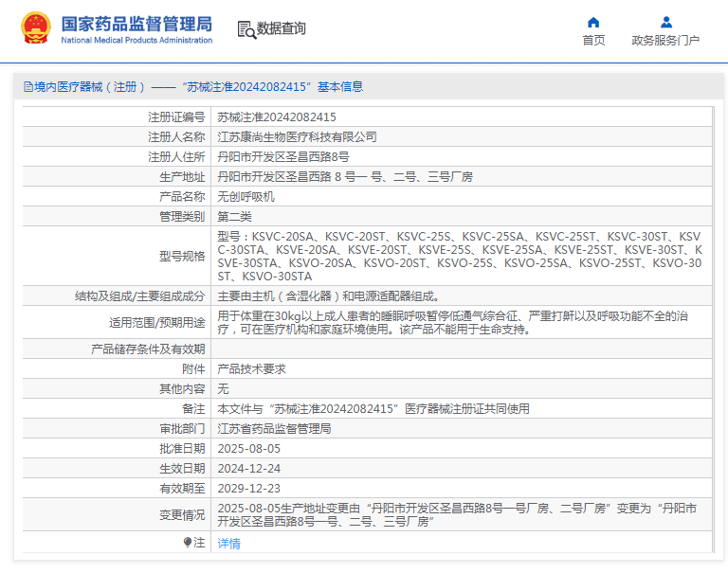Click the user portal person icon

point(666,23)
